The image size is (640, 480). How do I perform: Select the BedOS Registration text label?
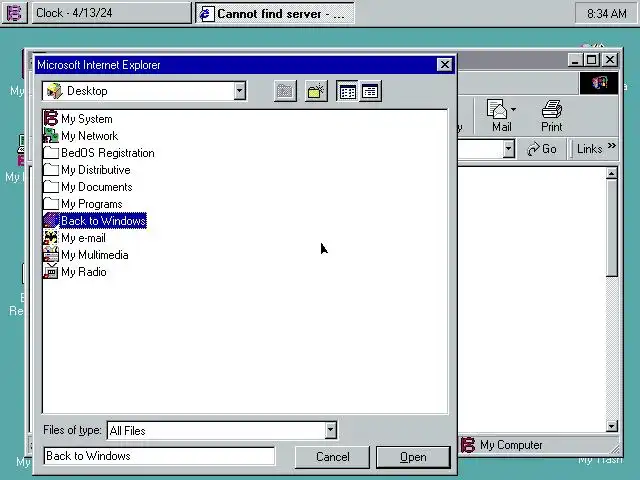point(108,153)
